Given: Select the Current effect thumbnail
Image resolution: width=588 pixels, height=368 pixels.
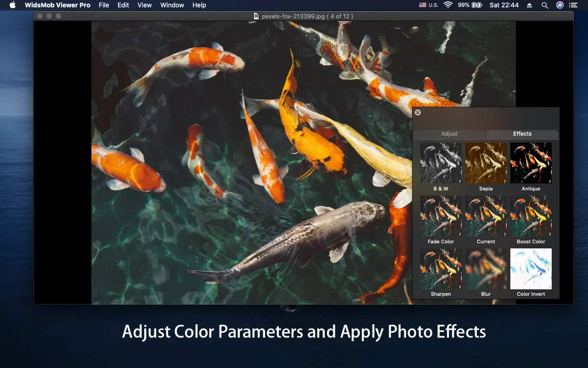Looking at the screenshot, I should click(486, 216).
